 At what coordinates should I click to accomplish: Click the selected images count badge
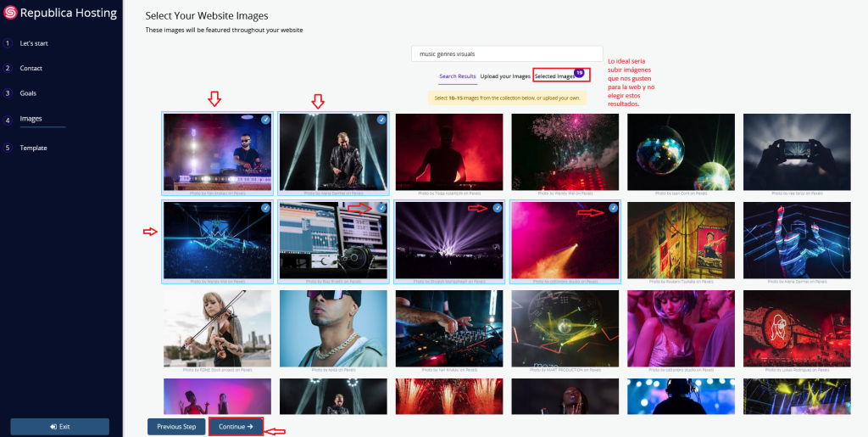579,73
